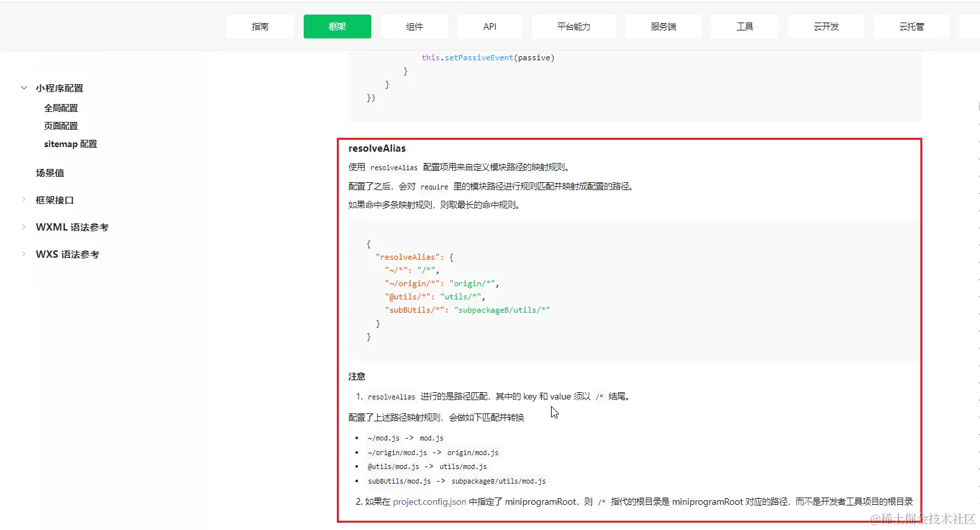
Task: Click the subBUtils/mod.js -> subpackageB/utils/mod.js bullet
Action: coord(457,482)
